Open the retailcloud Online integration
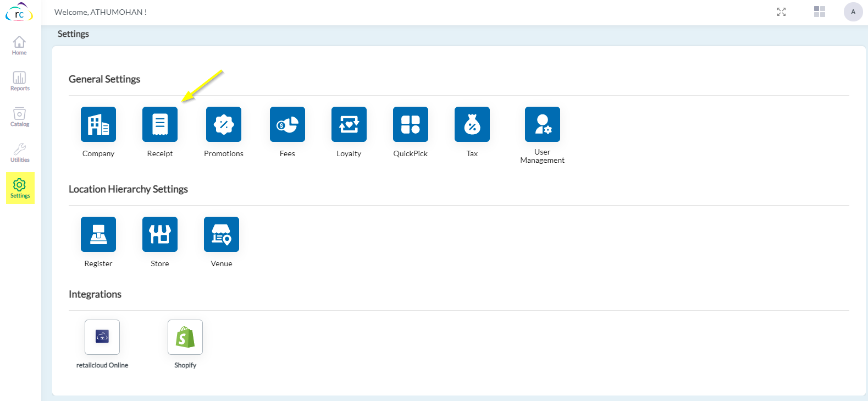 click(102, 337)
